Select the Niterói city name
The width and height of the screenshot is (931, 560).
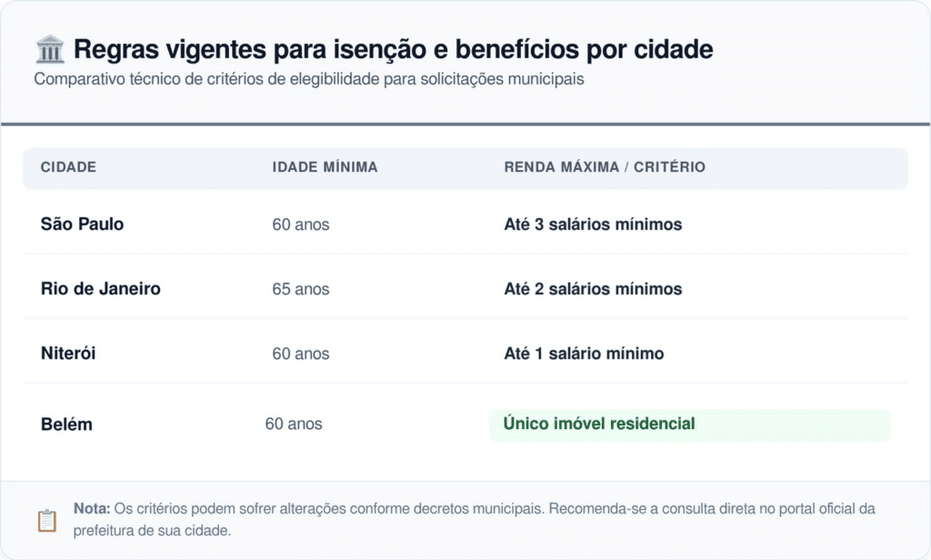tap(68, 354)
